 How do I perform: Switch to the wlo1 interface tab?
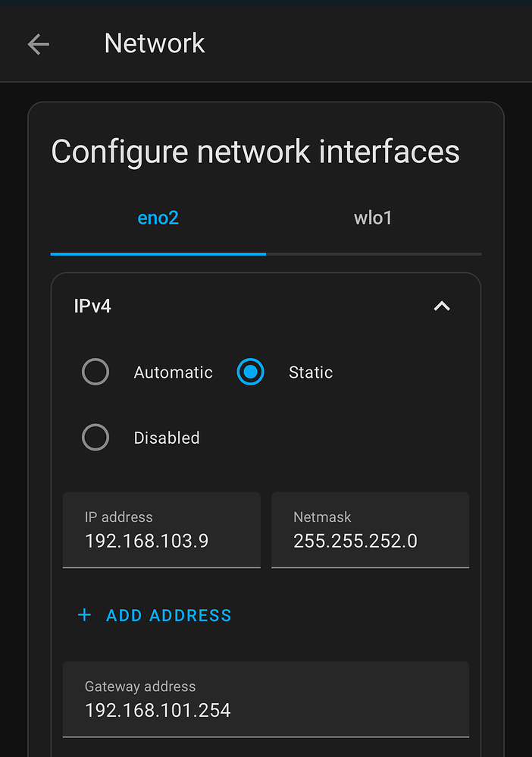click(373, 218)
